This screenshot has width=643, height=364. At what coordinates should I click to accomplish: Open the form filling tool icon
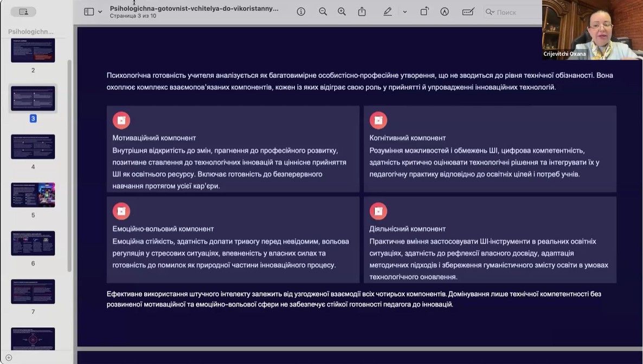point(468,11)
